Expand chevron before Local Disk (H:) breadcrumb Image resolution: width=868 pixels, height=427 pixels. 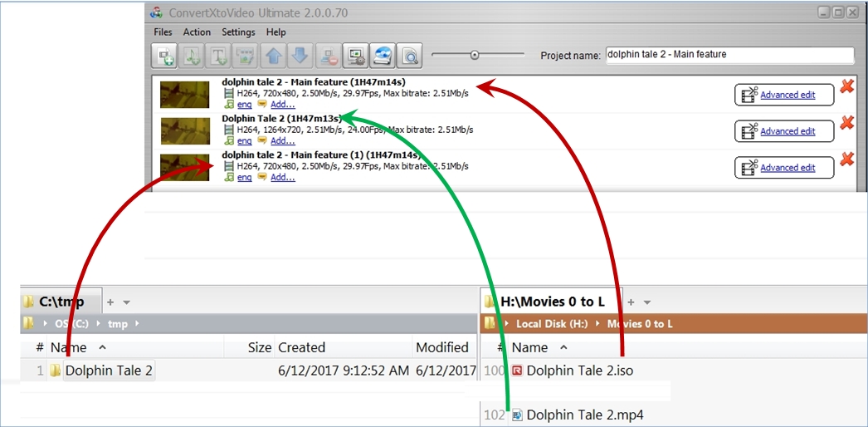click(508, 324)
